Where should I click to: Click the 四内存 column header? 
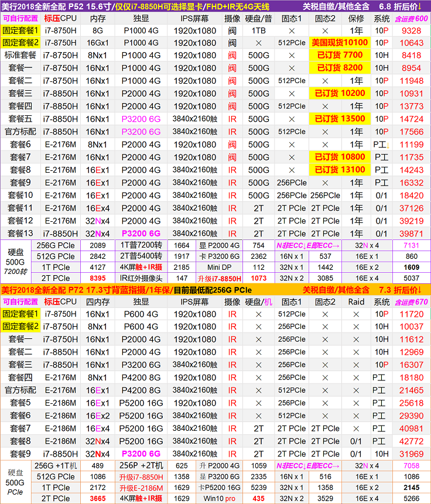click(x=98, y=302)
